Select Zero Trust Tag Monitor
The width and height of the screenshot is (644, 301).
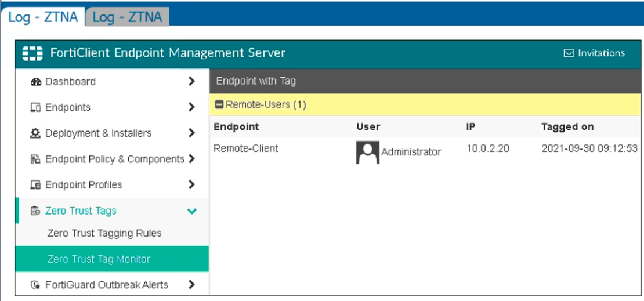coord(99,259)
